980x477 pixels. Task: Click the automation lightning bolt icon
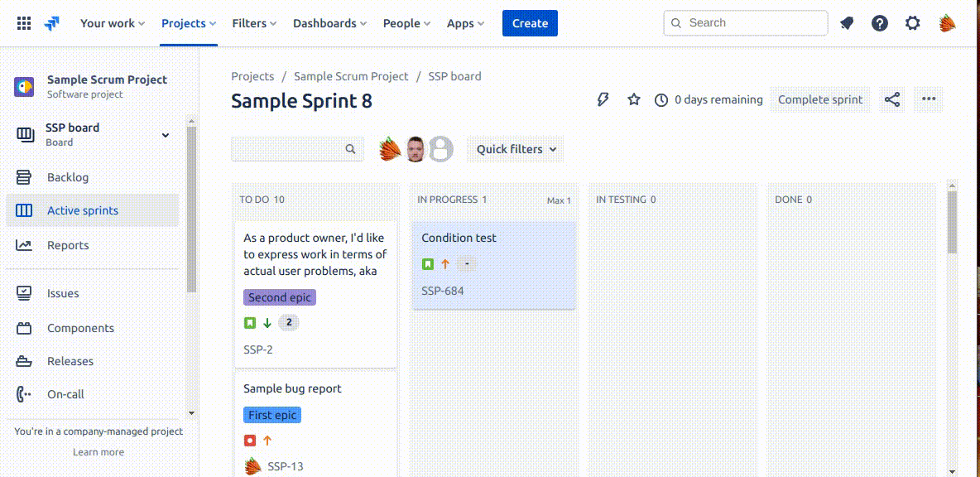coord(603,99)
